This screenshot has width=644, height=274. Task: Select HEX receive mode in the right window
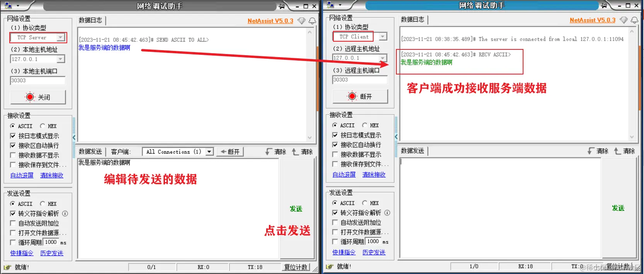[x=365, y=125]
